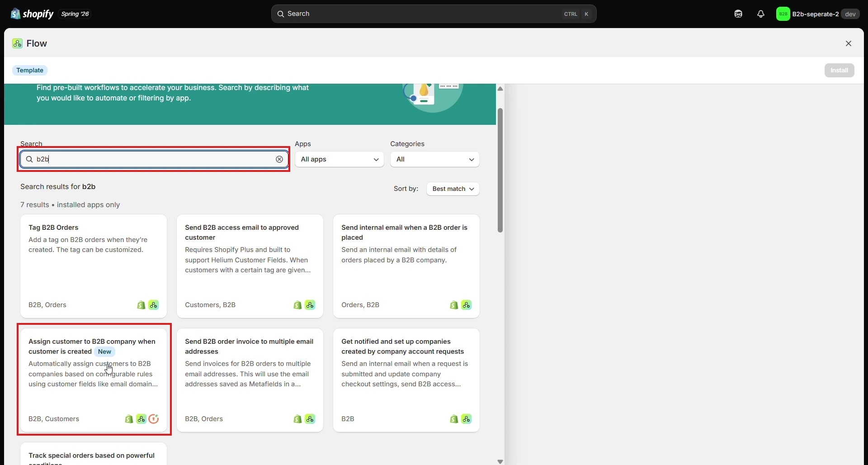Expand the All apps dropdown
The height and width of the screenshot is (465, 868).
[x=339, y=159]
